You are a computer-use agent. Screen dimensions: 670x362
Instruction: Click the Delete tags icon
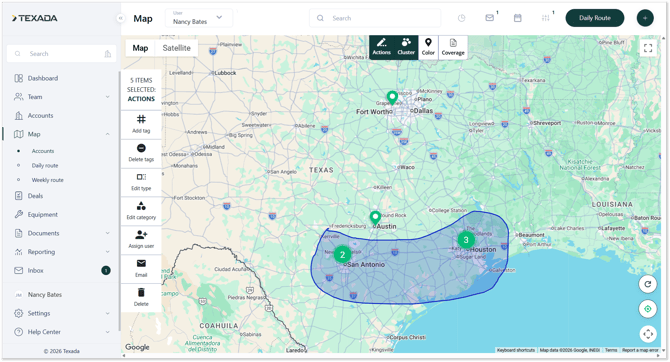tap(141, 148)
